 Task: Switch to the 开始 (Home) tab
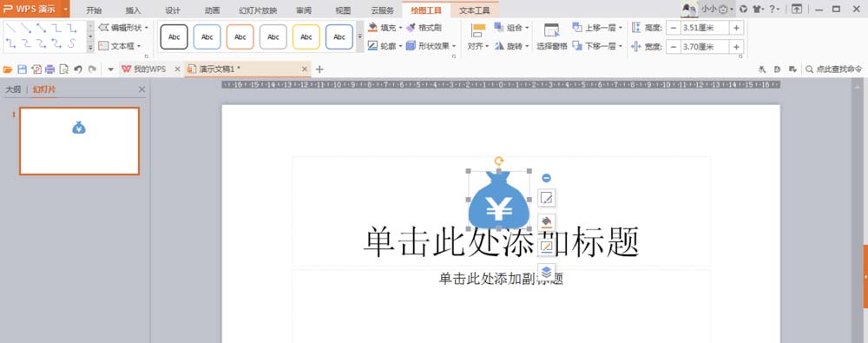pos(94,10)
